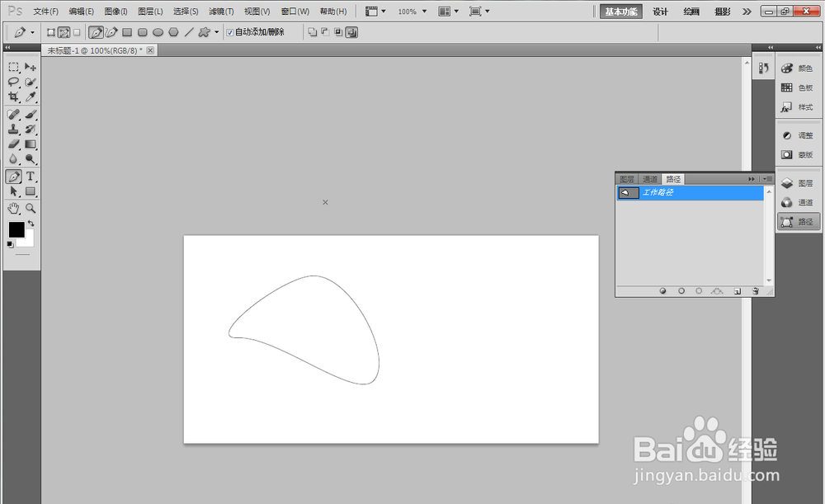Show more workspaces chevron

click(x=747, y=12)
